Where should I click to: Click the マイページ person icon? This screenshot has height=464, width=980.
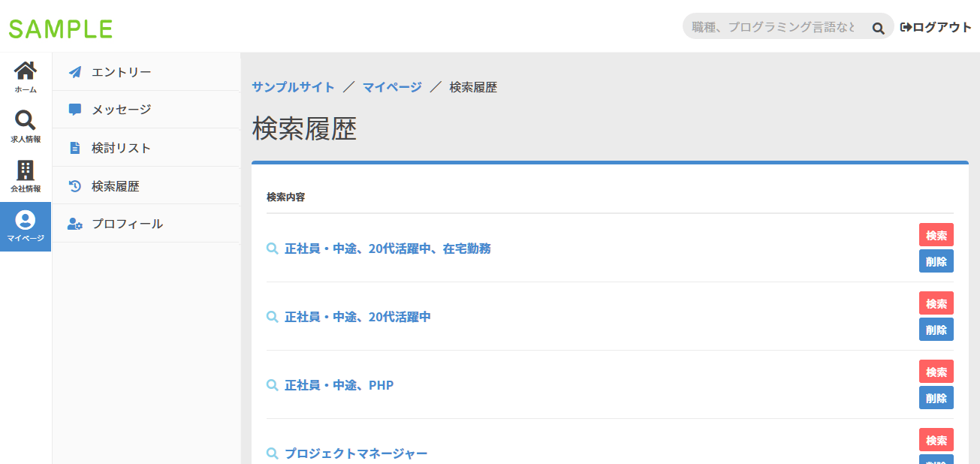click(x=25, y=220)
